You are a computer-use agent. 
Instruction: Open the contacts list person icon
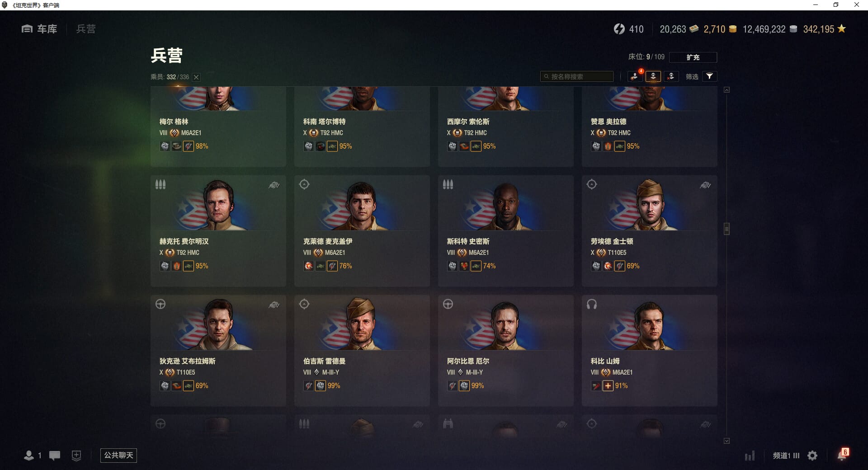click(29, 456)
